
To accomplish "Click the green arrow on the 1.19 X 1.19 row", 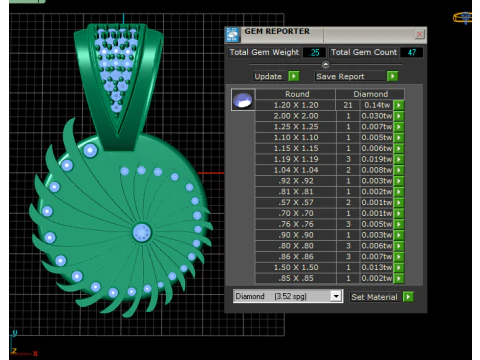I will coord(399,159).
